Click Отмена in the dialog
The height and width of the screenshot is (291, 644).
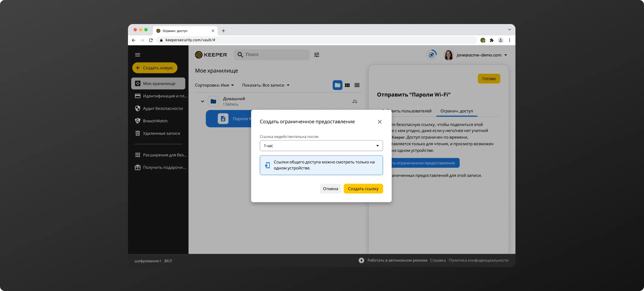pos(330,189)
